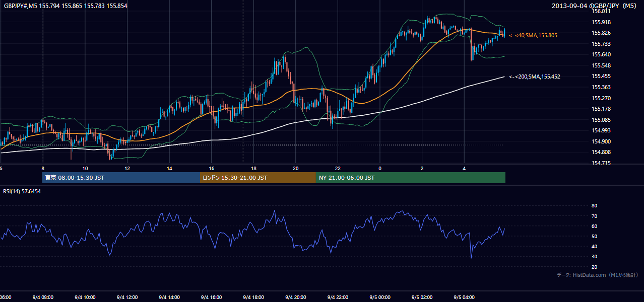
Task: Select the 東京 08:00-15:30 JST session bar
Action: coord(121,178)
